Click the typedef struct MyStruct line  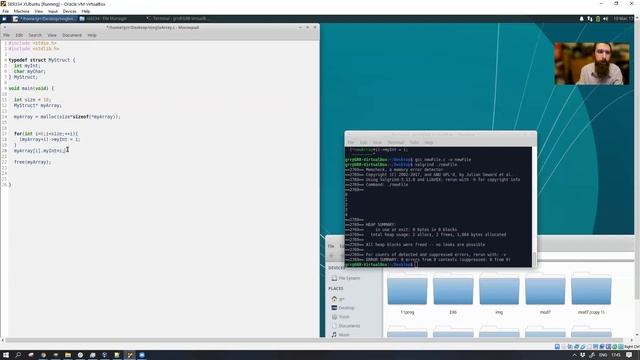click(42, 60)
